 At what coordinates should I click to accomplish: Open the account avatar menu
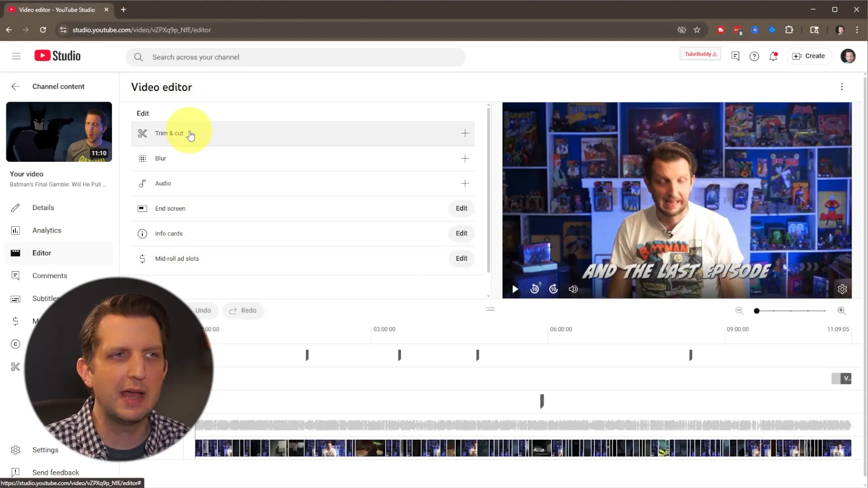click(x=848, y=56)
